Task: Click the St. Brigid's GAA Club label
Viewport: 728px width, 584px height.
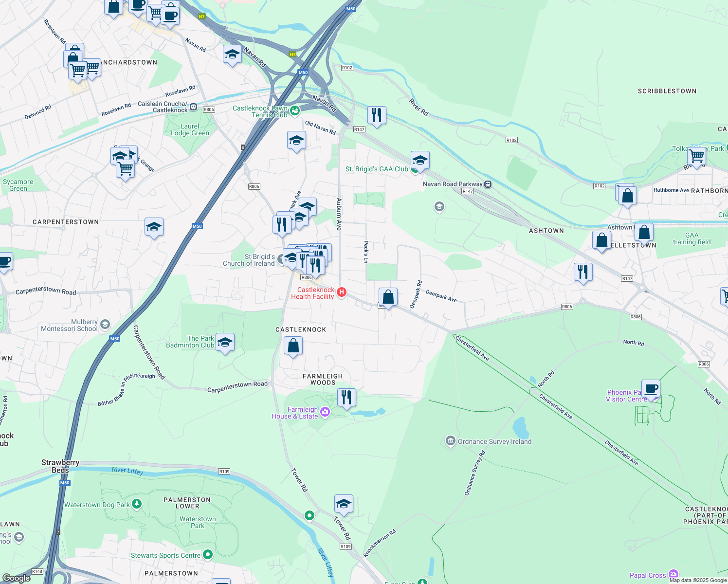Action: [377, 169]
